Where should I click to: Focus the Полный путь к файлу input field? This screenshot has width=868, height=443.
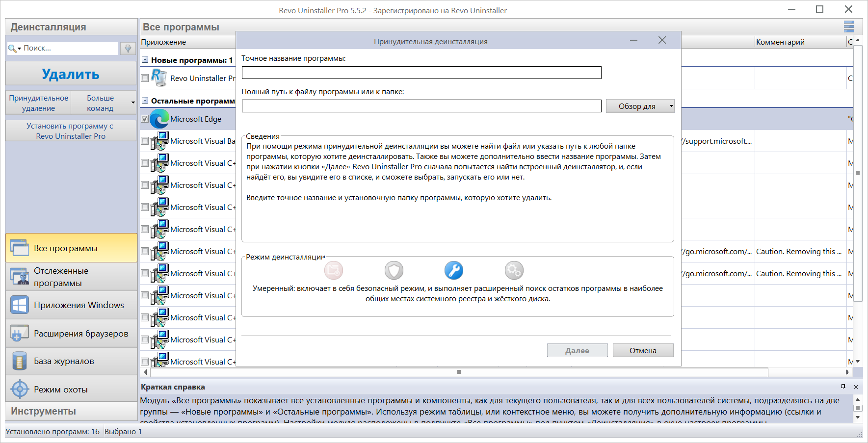421,106
